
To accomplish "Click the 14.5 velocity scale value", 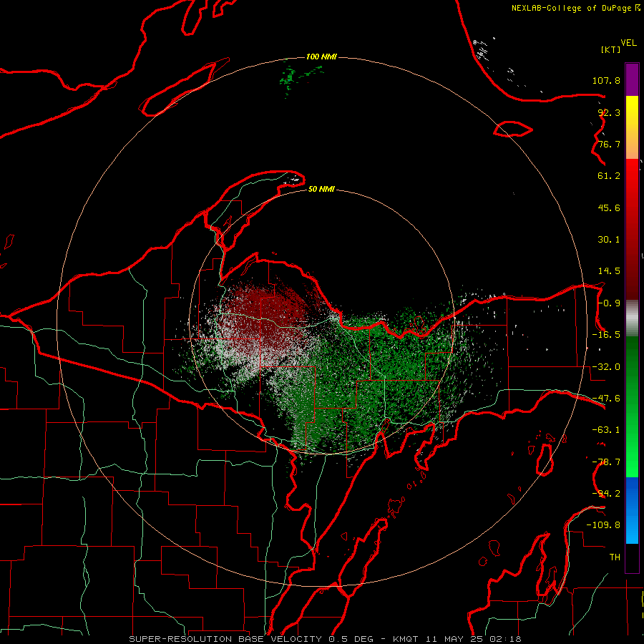I will coord(609,271).
